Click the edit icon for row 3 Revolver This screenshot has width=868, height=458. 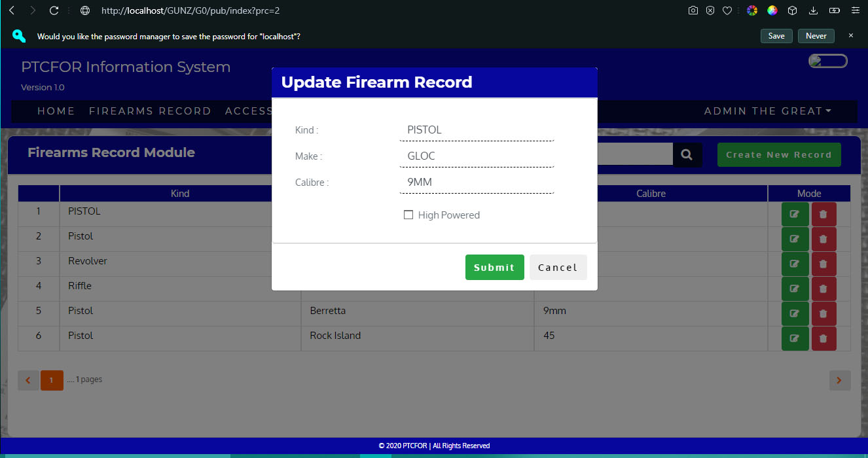pyautogui.click(x=795, y=264)
